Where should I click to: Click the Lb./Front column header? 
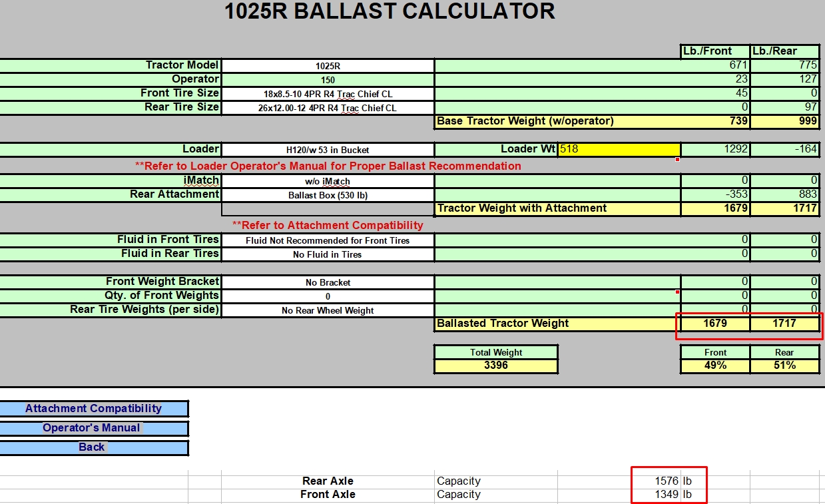tap(715, 51)
